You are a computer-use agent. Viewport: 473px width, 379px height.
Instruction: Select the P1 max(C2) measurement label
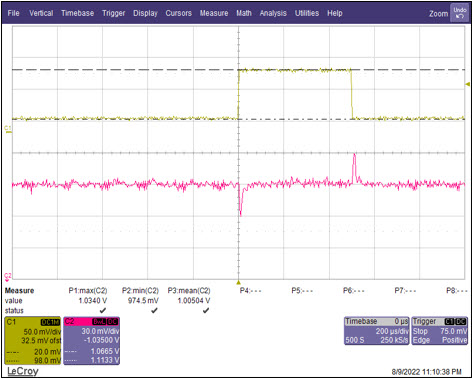pyautogui.click(x=88, y=291)
